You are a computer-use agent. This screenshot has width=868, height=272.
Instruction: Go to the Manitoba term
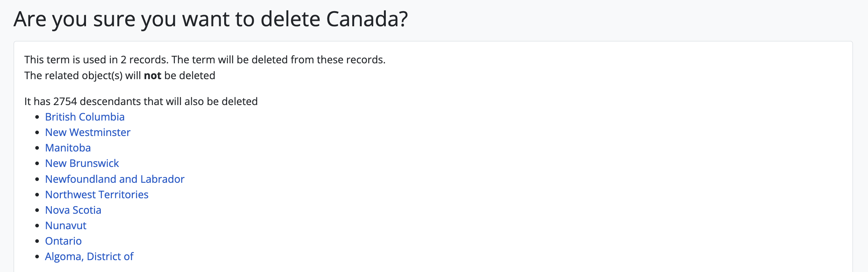point(68,148)
